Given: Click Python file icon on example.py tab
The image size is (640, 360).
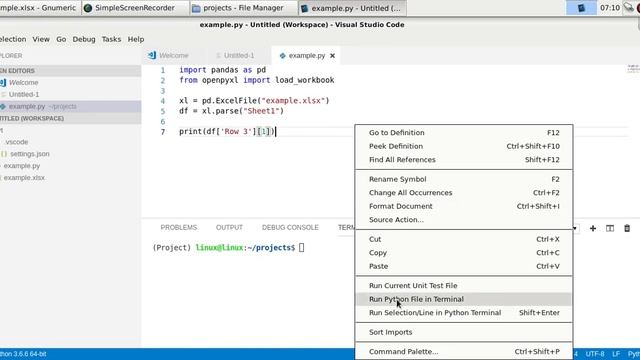Looking at the screenshot, I should click(282, 56).
